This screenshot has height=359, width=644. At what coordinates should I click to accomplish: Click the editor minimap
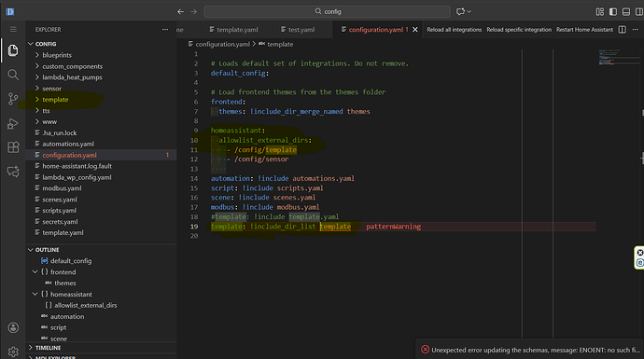point(619,58)
